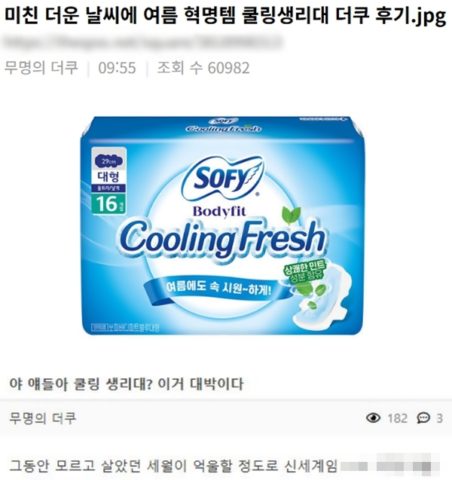Click the eye views icon beside 182
The height and width of the screenshot is (480, 452).
point(373,418)
